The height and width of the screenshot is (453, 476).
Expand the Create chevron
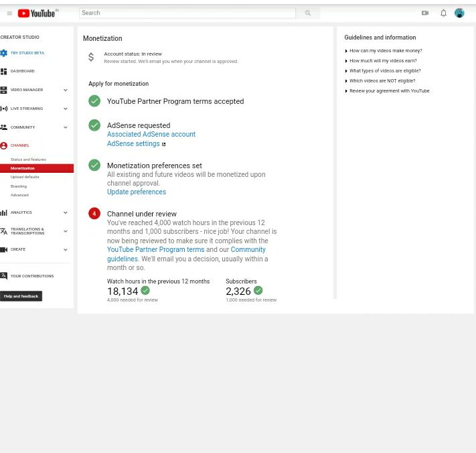[x=65, y=249]
